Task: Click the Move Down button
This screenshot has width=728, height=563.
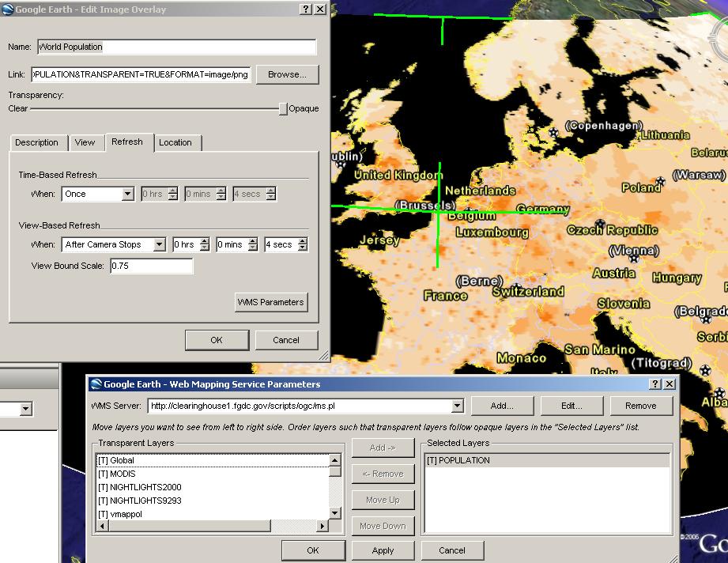Action: (x=383, y=526)
